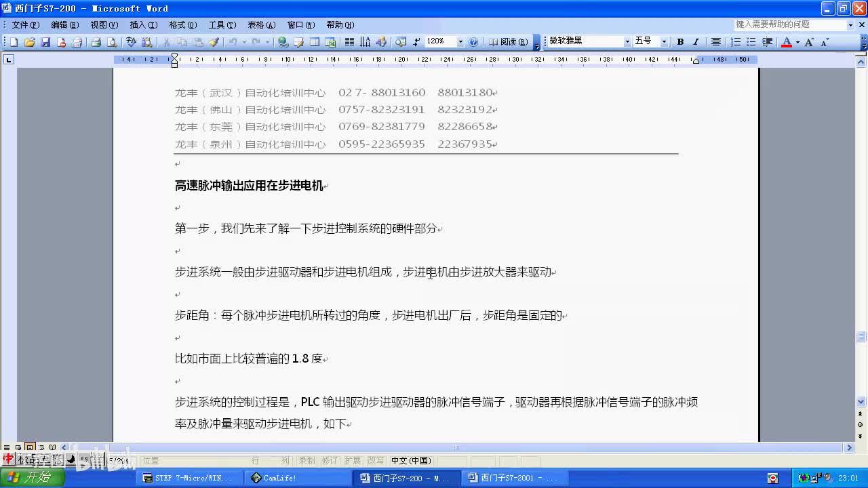Toggle the Drawing toolbar
Image resolution: width=868 pixels, height=488 pixels.
(x=381, y=42)
